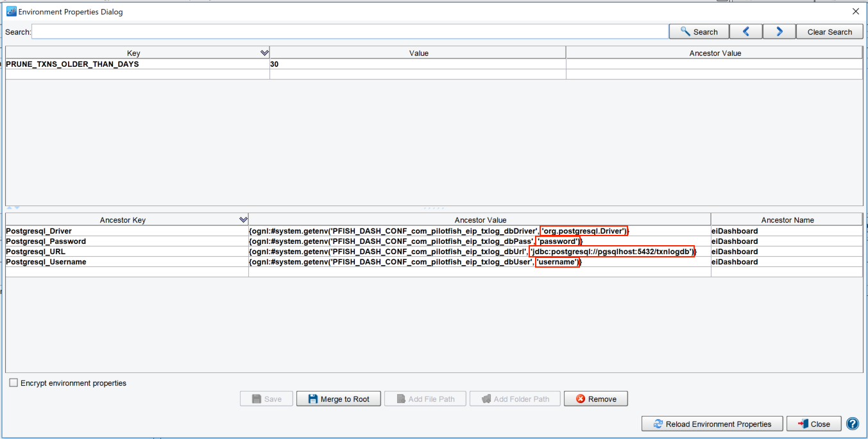The image size is (868, 439).
Task: Click the disabled Save button
Action: pos(266,399)
